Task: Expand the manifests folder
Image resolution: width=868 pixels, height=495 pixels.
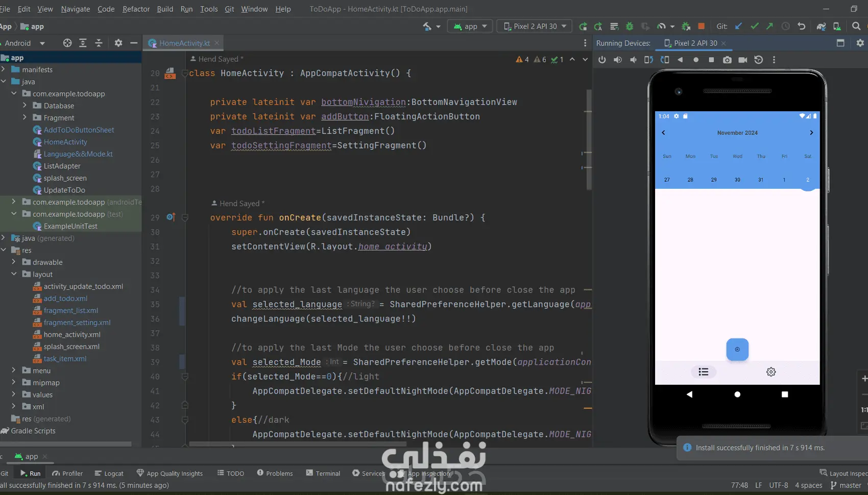Action: click(4, 69)
